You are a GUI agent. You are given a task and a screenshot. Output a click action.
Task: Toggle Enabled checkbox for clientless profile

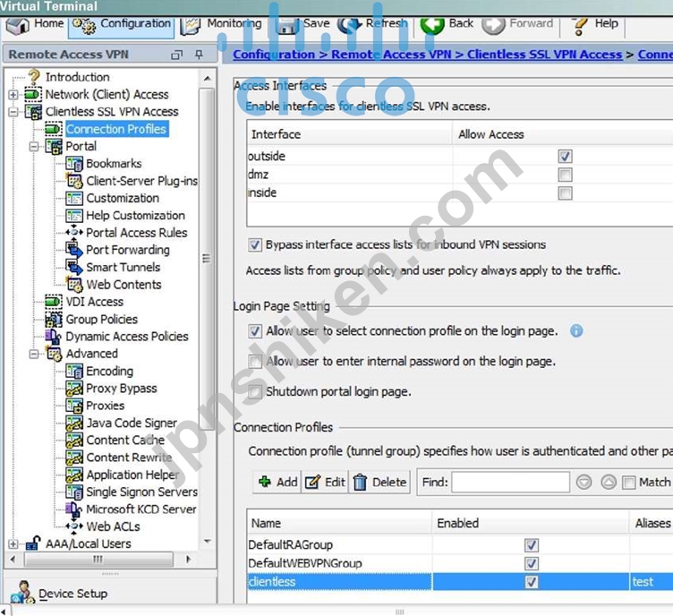[532, 582]
